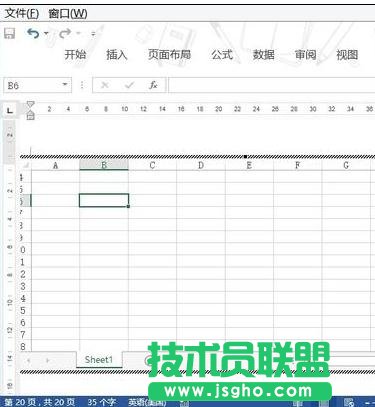
Task: Click the top-center sizing handle of embedded sheet
Action: [245, 156]
